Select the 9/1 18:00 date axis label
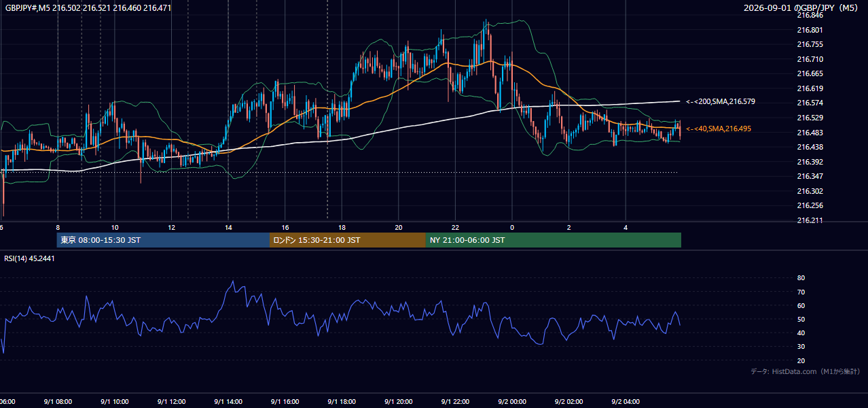 [x=342, y=402]
